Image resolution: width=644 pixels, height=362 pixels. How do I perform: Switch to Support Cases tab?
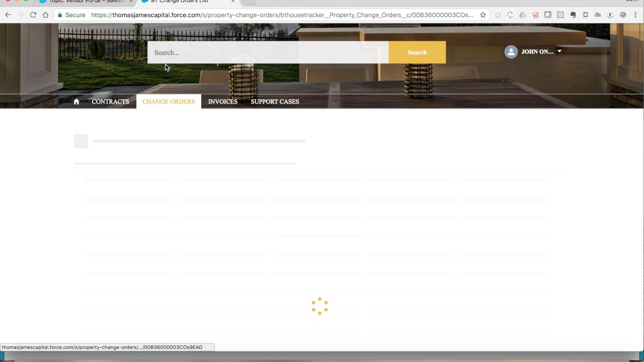275,102
